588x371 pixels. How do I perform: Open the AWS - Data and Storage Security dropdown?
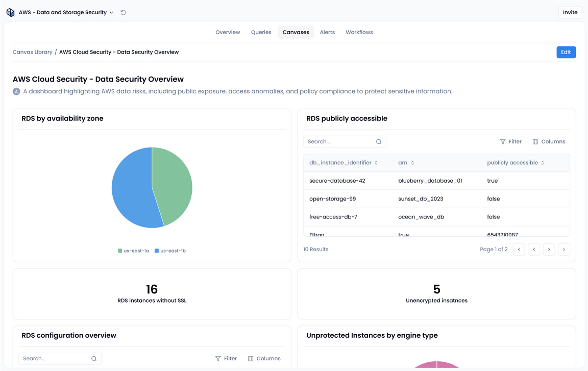pos(66,12)
